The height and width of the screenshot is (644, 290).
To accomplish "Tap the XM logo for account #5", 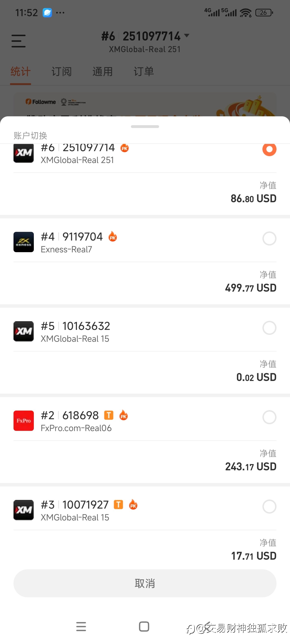I will click(x=24, y=331).
